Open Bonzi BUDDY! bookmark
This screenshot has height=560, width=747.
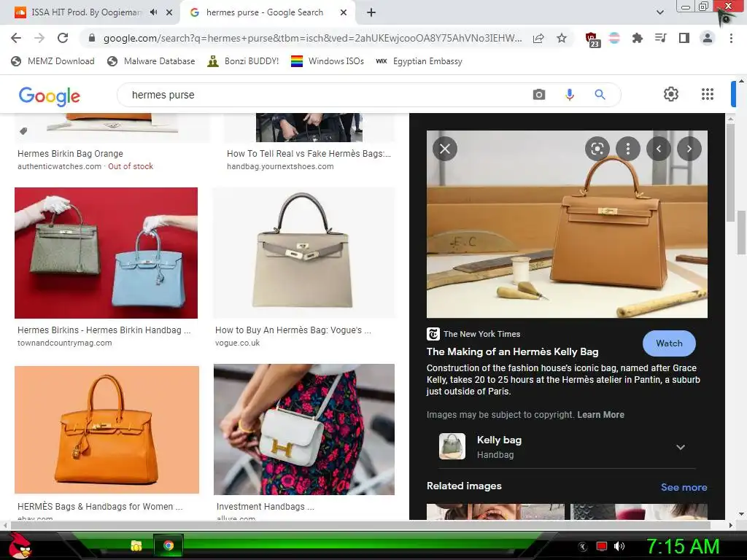tap(243, 61)
